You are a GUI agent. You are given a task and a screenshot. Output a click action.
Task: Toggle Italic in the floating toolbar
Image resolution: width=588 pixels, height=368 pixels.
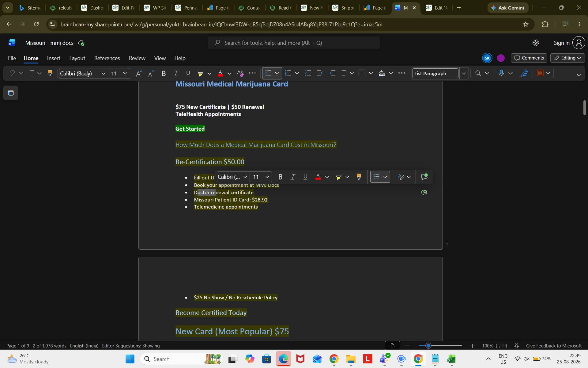(x=293, y=177)
